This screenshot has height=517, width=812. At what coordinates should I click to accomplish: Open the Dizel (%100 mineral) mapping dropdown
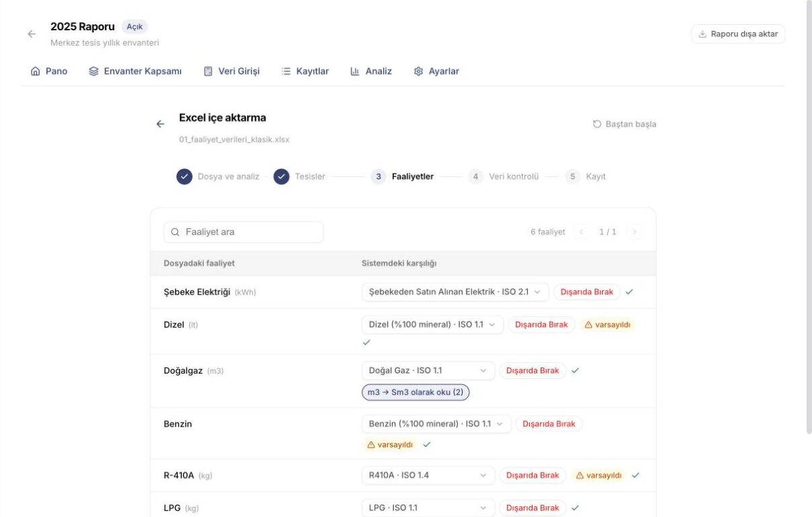[x=432, y=324]
